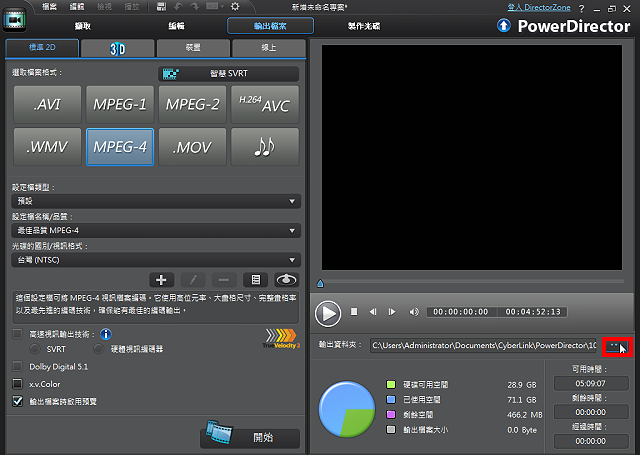Viewport: 640px width, 455px height.
Task: Click the redo arrow icon
Action: tap(195, 7)
